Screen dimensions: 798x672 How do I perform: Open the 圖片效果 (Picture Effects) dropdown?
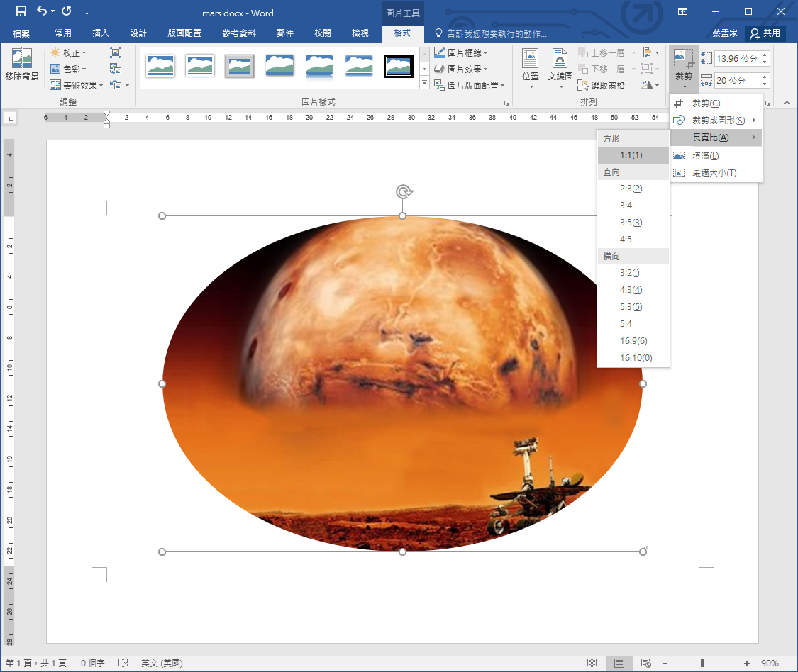coord(466,69)
